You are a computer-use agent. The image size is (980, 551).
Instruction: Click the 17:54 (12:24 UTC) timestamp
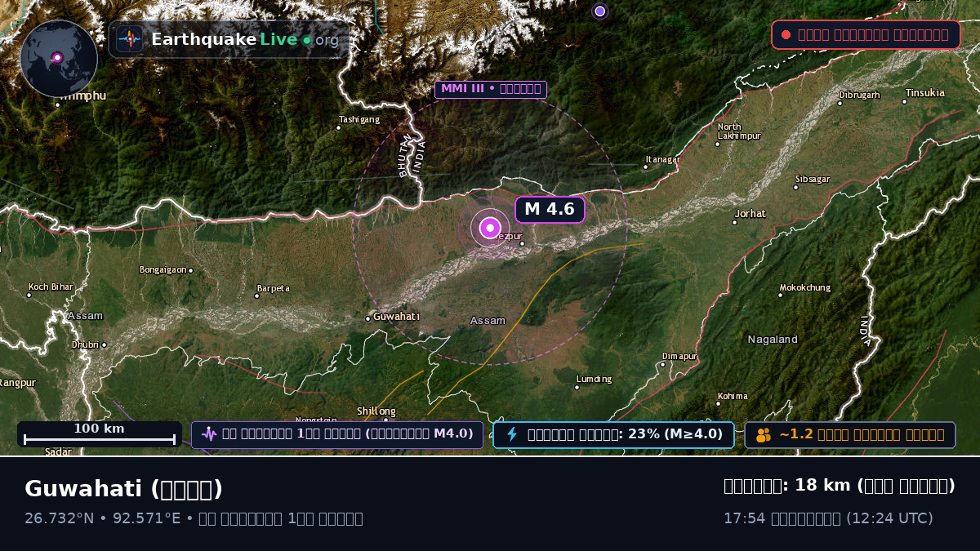coord(828,518)
